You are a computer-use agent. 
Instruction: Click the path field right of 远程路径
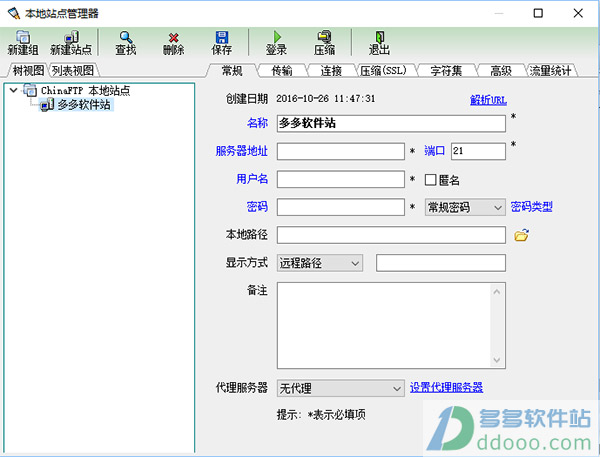pyautogui.click(x=441, y=263)
